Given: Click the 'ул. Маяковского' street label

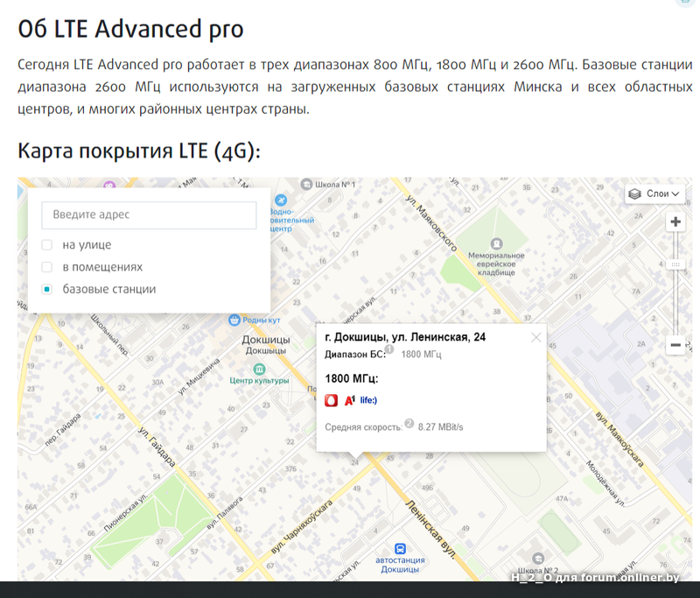Looking at the screenshot, I should (x=431, y=223).
